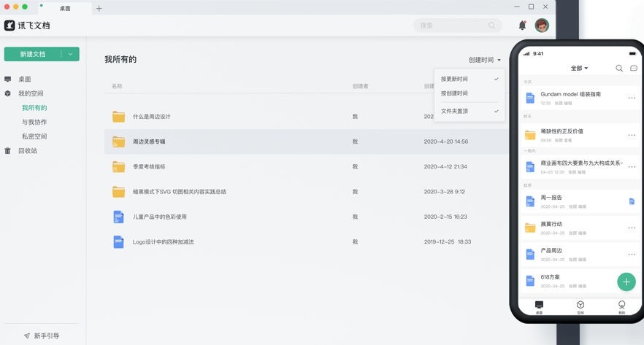Tap 稀缺性的正反价值 title on phone
The width and height of the screenshot is (644, 345).
click(x=562, y=131)
